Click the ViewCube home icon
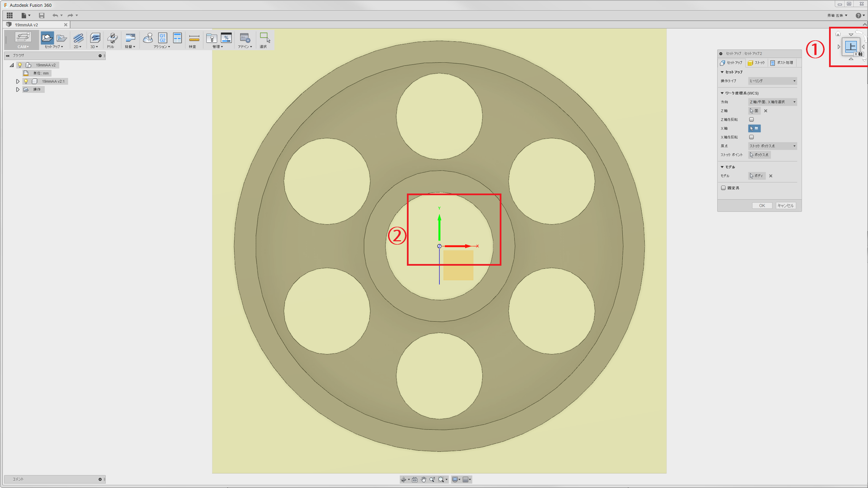Viewport: 868px width, 488px height. tap(838, 34)
